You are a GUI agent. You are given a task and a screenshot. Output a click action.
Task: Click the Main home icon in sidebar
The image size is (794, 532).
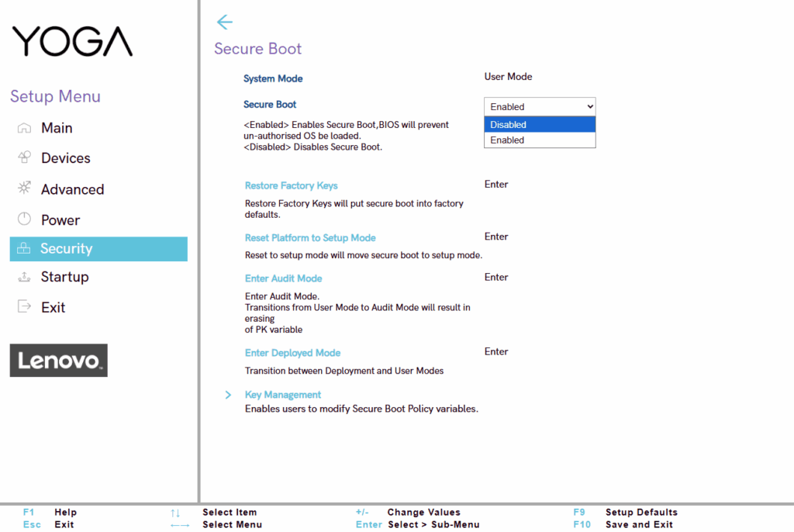tap(24, 128)
